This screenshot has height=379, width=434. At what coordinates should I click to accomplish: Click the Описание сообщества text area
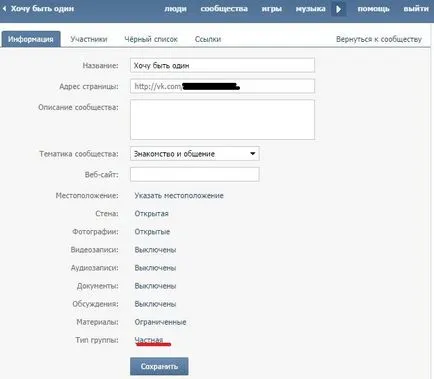(222, 120)
